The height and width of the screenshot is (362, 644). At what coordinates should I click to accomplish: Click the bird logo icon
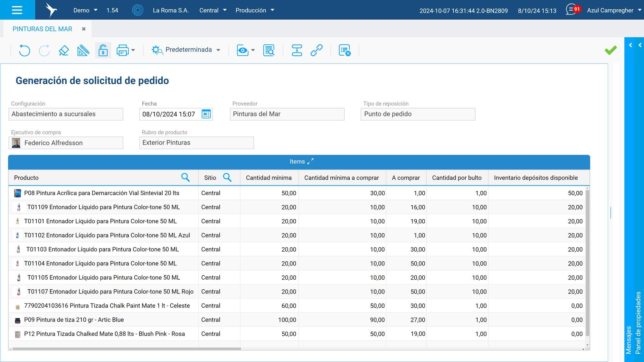pos(51,10)
